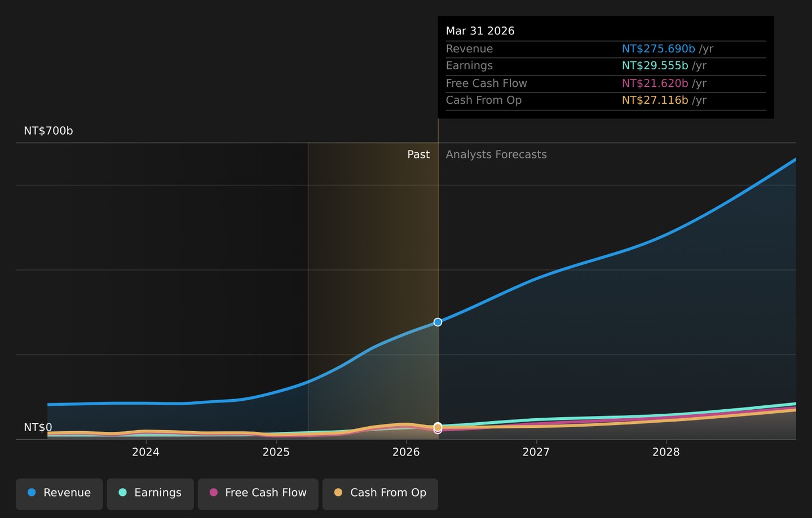Click the Mar 31 2026 tooltip date

point(480,31)
